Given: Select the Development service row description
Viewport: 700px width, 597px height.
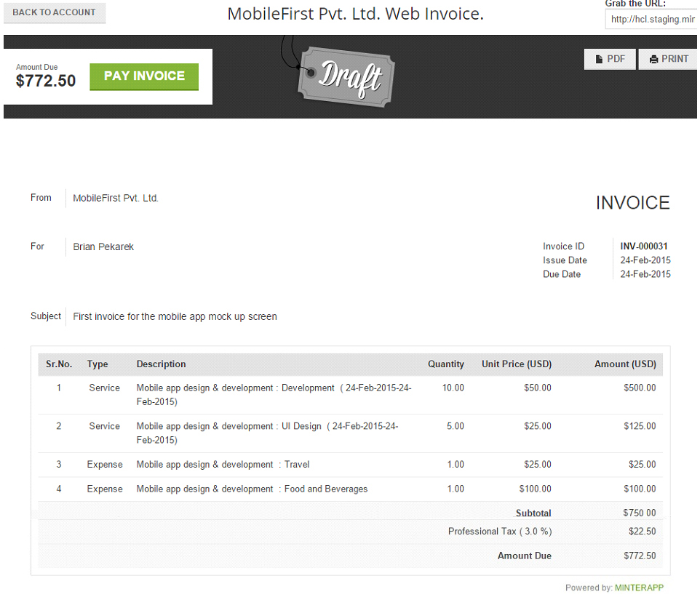Looking at the screenshot, I should click(274, 394).
